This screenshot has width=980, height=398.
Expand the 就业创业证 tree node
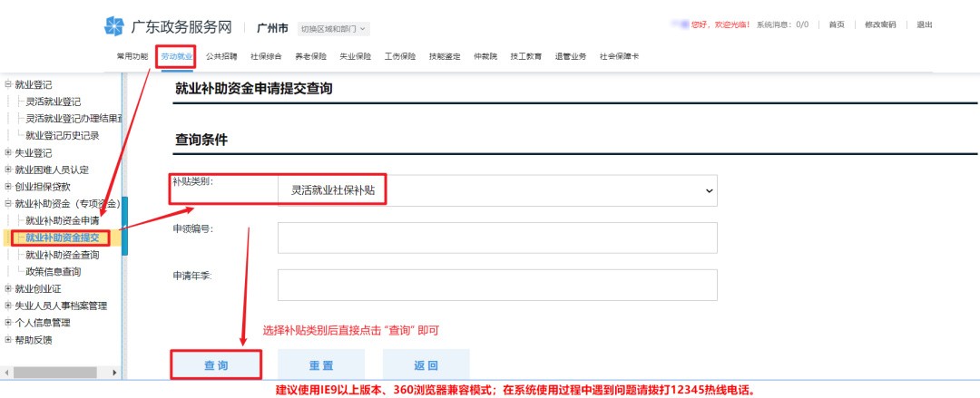point(8,288)
